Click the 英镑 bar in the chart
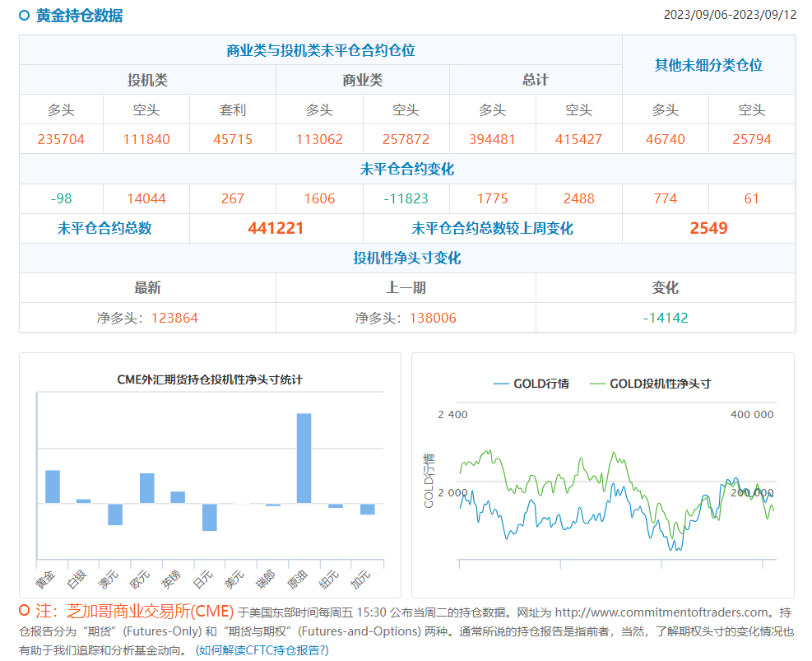The width and height of the screenshot is (812, 661). (178, 497)
